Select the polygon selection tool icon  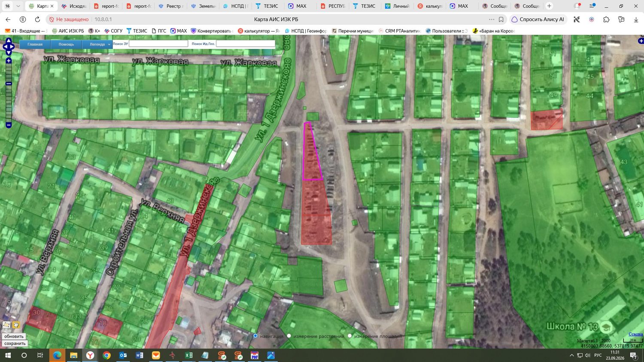(x=6, y=325)
